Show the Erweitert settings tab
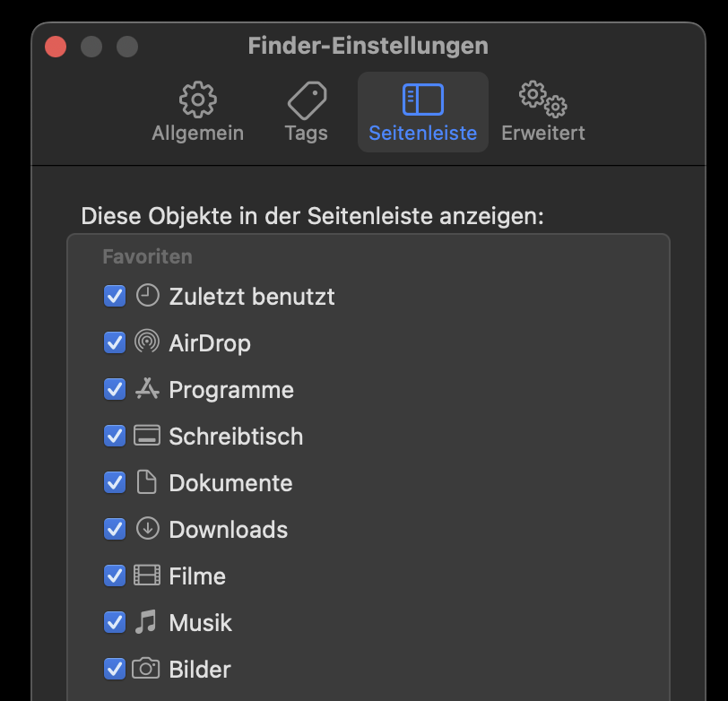 pyautogui.click(x=542, y=113)
